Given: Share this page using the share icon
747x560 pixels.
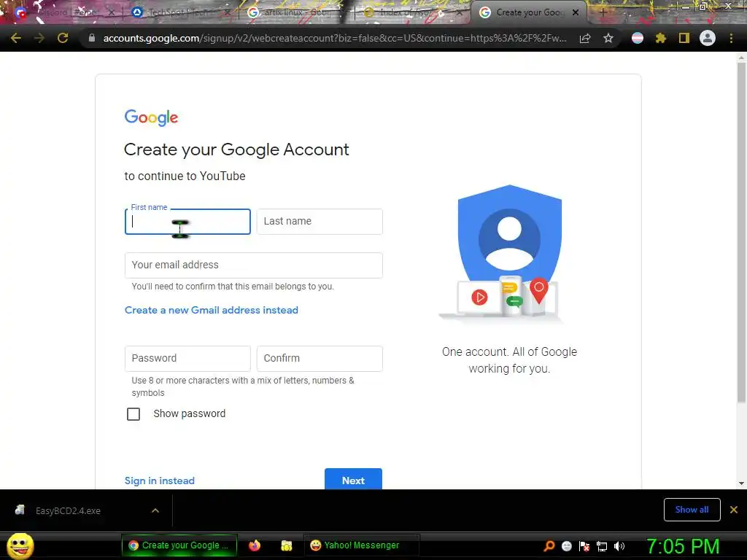Looking at the screenshot, I should 585,38.
